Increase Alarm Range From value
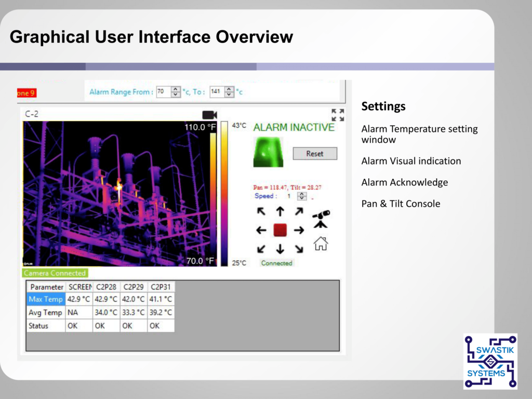The image size is (532, 399). pyautogui.click(x=176, y=89)
